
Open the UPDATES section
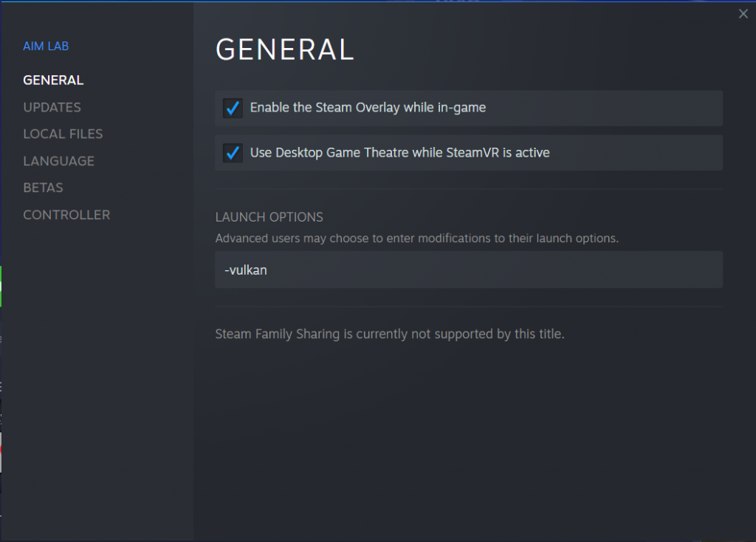coord(52,107)
